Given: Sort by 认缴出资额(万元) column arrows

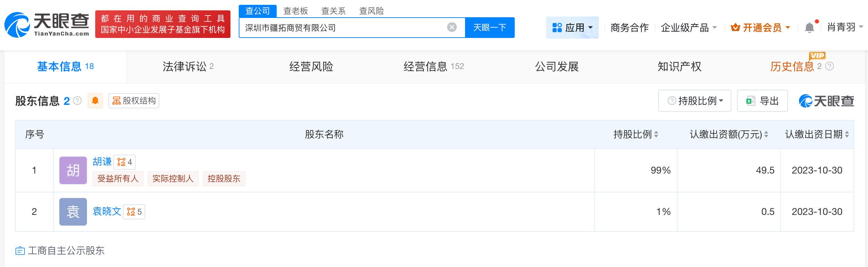Looking at the screenshot, I should (x=766, y=135).
